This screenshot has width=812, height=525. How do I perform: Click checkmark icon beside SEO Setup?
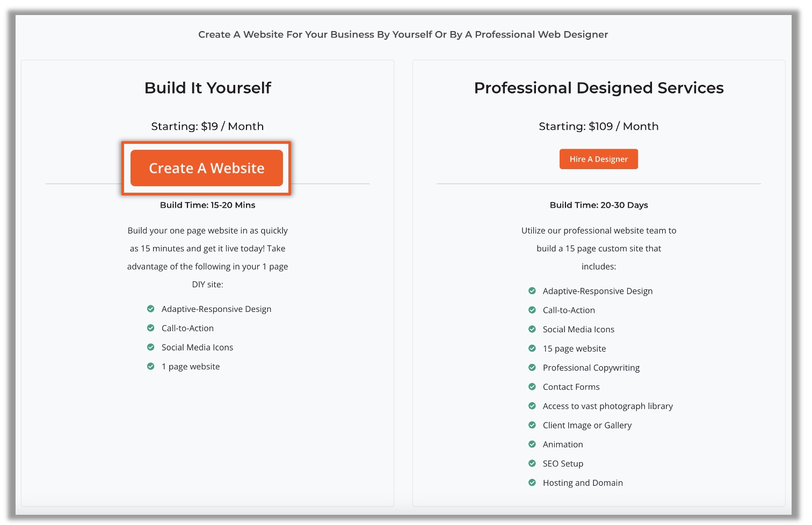(532, 463)
